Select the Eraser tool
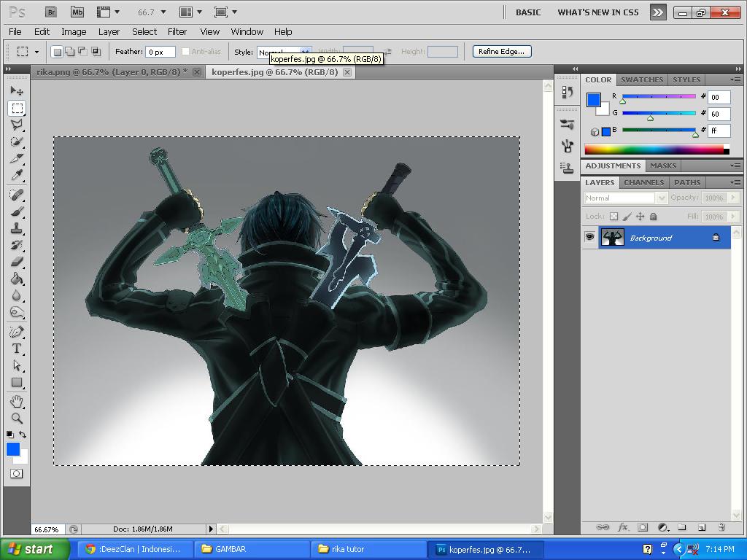The height and width of the screenshot is (560, 747). point(17,262)
